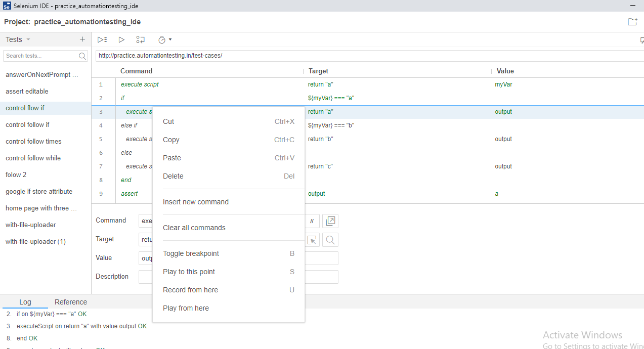Switch to the Reference tab
This screenshot has height=349, width=644.
pos(71,302)
